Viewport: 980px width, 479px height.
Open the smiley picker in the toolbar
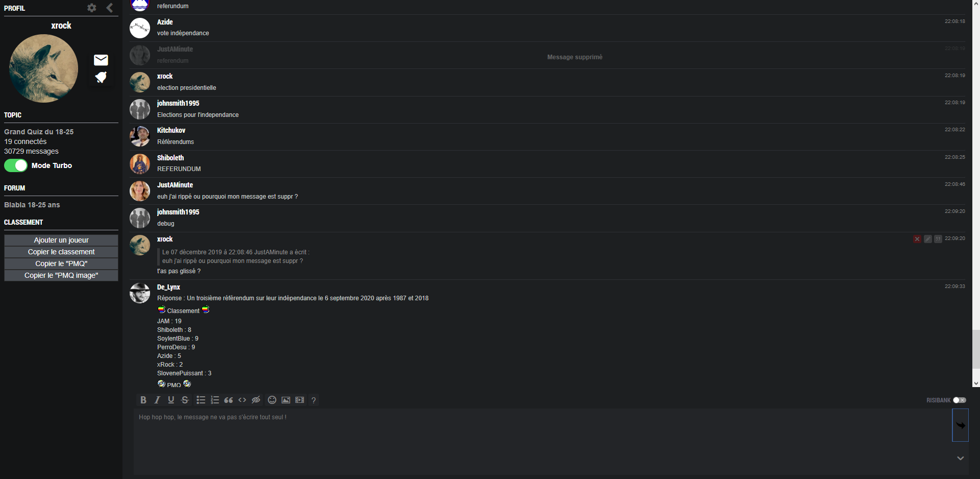point(272,400)
